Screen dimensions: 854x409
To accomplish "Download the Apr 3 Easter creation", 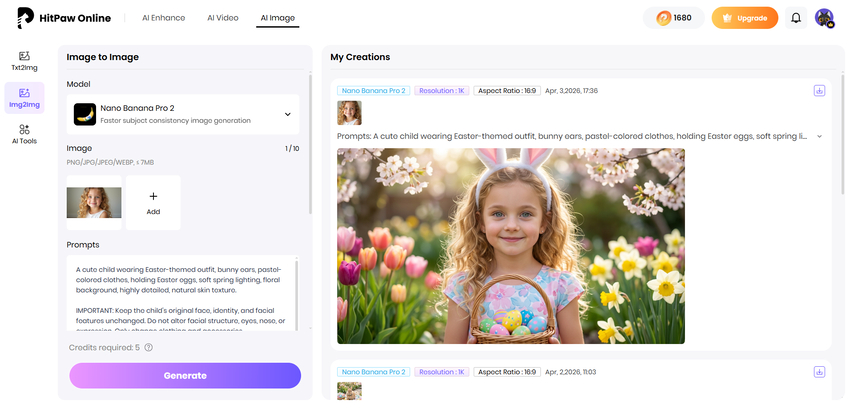I will [819, 91].
